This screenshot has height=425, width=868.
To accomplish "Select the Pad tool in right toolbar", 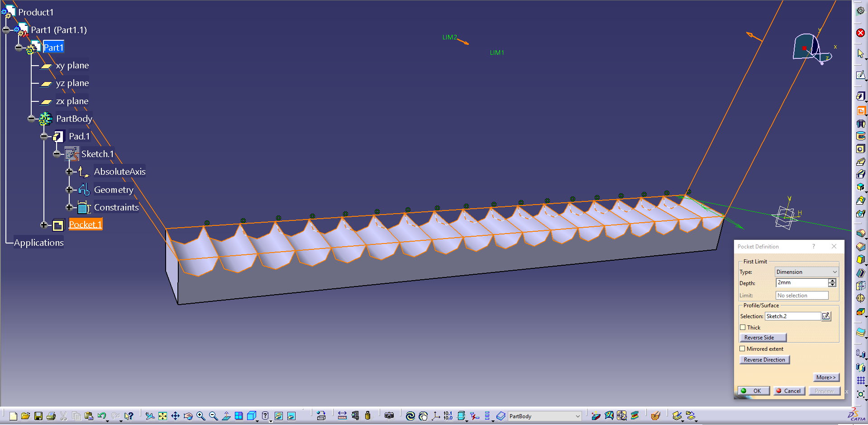I will [x=861, y=96].
